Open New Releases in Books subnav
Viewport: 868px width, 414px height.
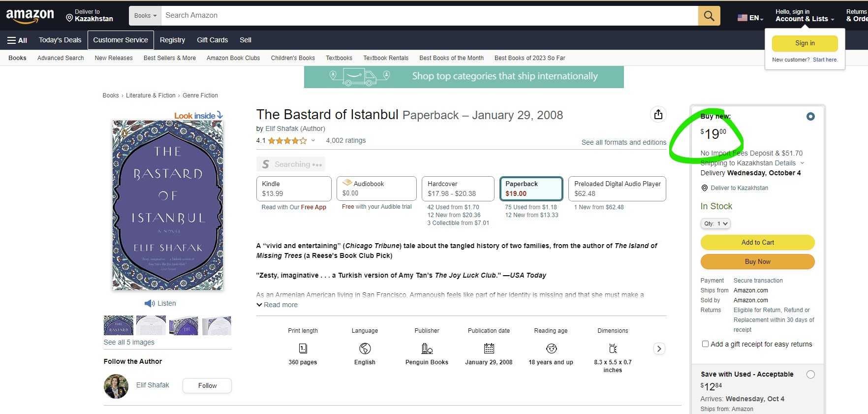coord(114,58)
